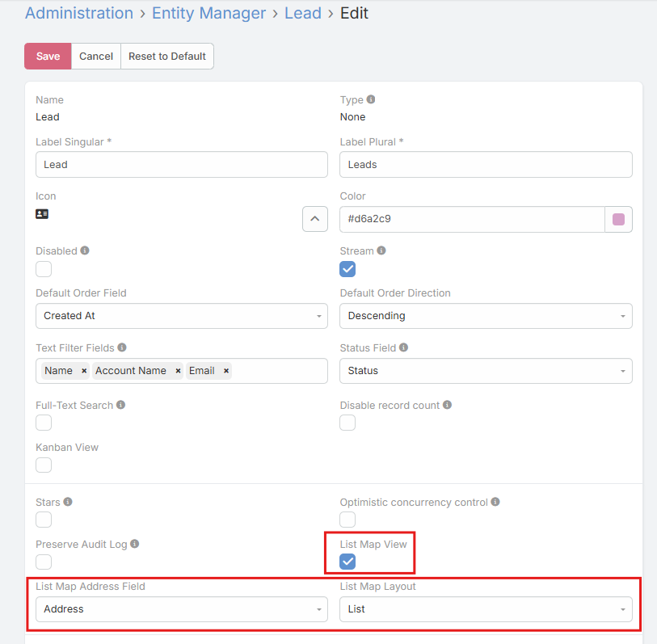This screenshot has width=657, height=644.
Task: Enable the Kanban View checkbox
Action: pyautogui.click(x=44, y=465)
